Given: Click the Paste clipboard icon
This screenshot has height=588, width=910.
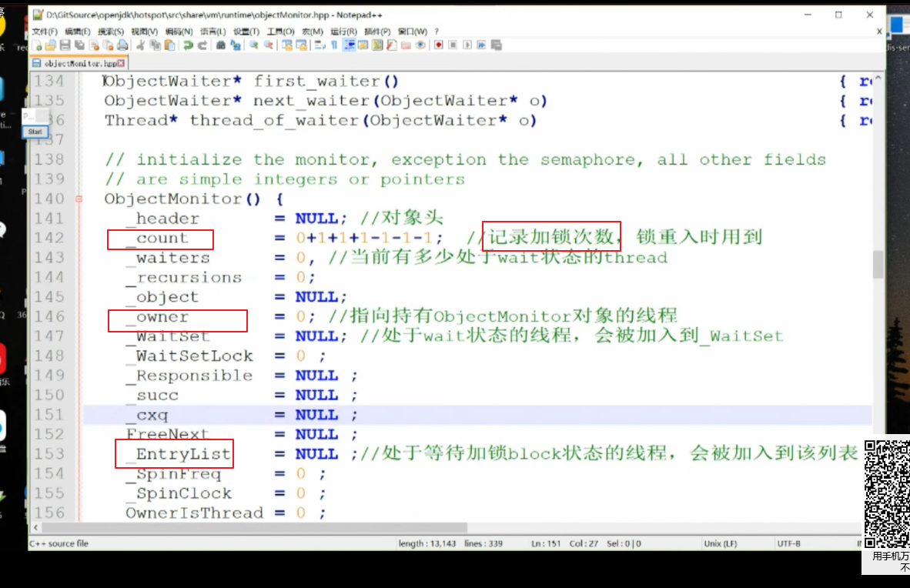Looking at the screenshot, I should [x=169, y=45].
